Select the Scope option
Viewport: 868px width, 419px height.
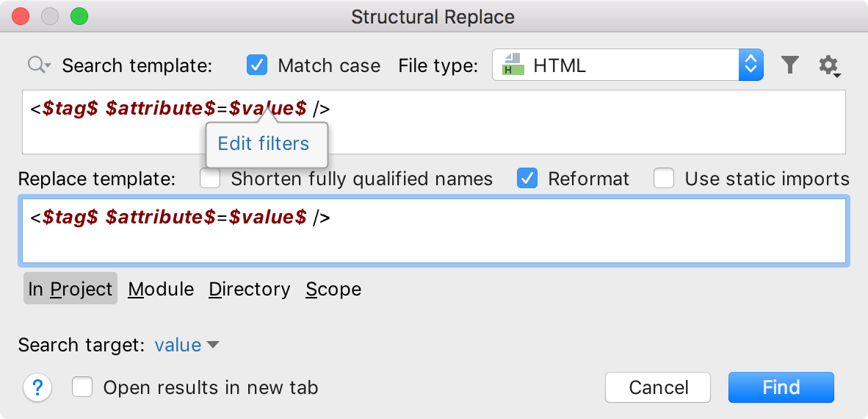(x=333, y=289)
